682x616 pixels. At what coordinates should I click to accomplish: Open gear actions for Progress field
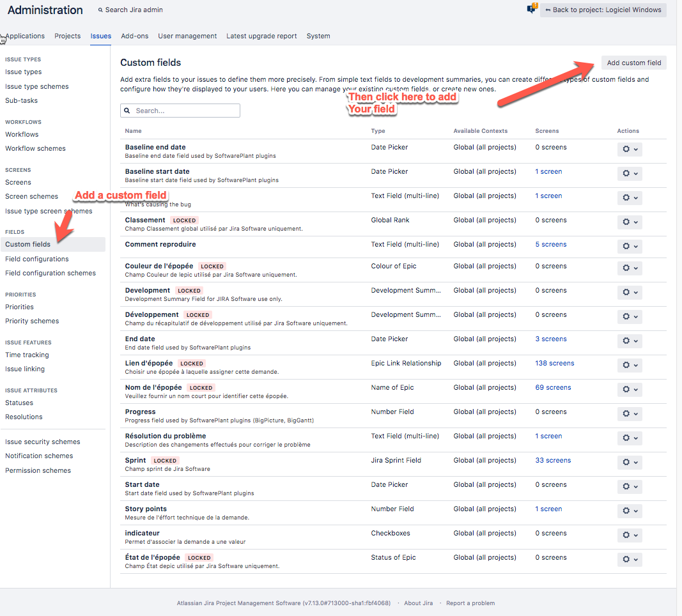coord(630,413)
